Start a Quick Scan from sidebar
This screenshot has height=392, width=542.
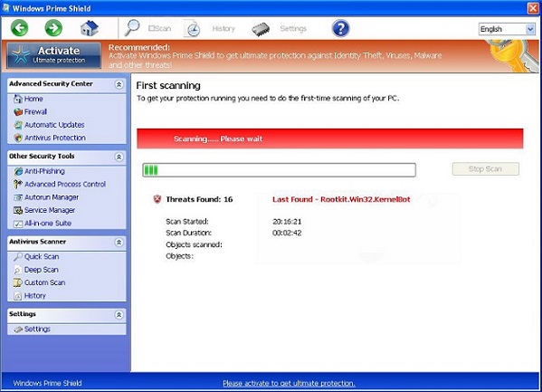point(42,257)
